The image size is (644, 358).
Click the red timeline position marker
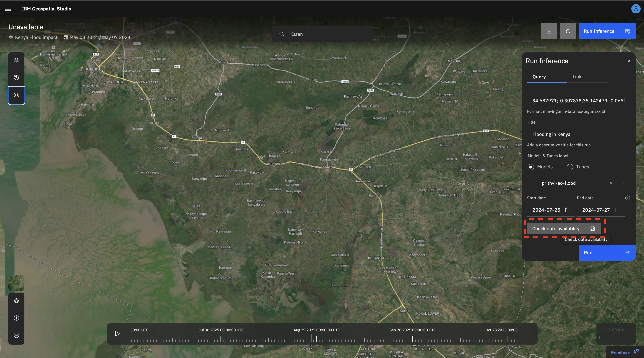311,338
